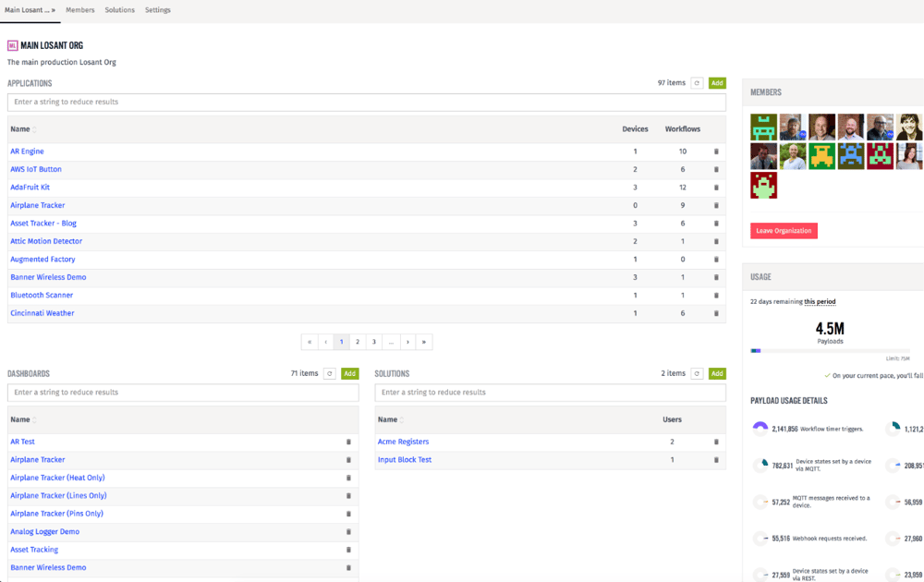924x582 pixels.
Task: Sort dashboards by Name column
Action: click(23, 419)
